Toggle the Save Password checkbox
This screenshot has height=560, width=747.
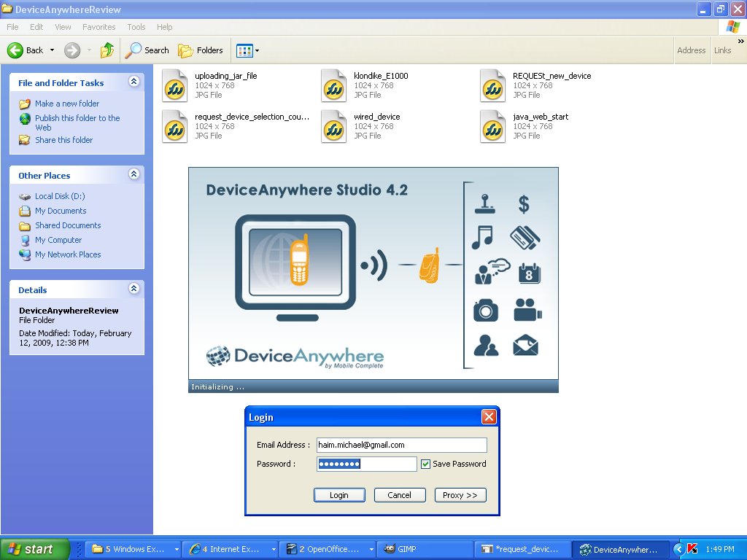click(426, 464)
